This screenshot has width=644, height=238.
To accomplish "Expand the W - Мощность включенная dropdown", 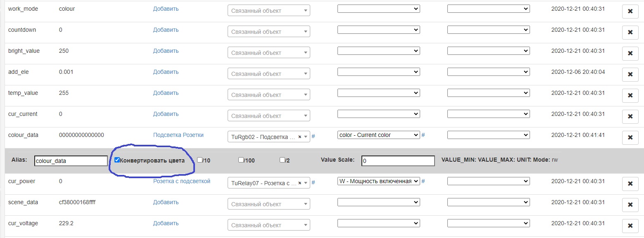I will coord(378,181).
